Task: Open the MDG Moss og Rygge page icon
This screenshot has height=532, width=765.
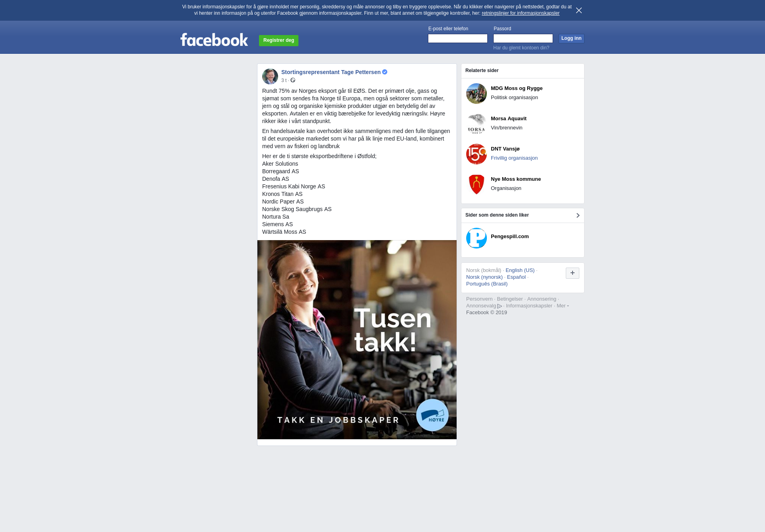Action: point(477,94)
